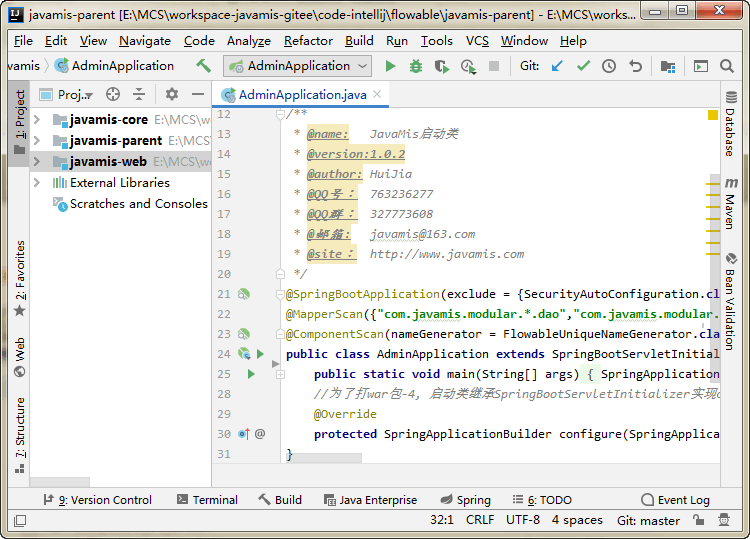
Task: Expand the javamis-parent module
Action: (37, 141)
